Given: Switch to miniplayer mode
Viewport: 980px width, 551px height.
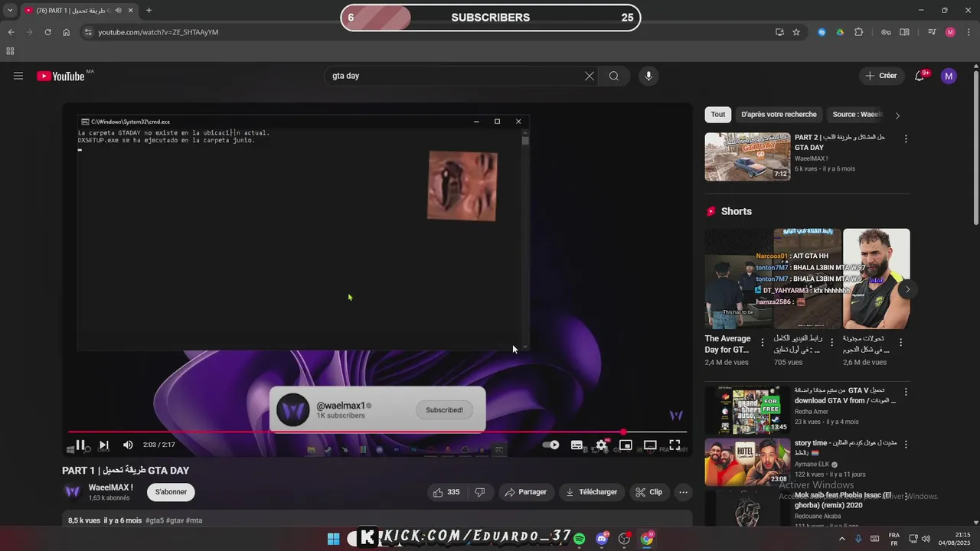Looking at the screenshot, I should (x=626, y=445).
